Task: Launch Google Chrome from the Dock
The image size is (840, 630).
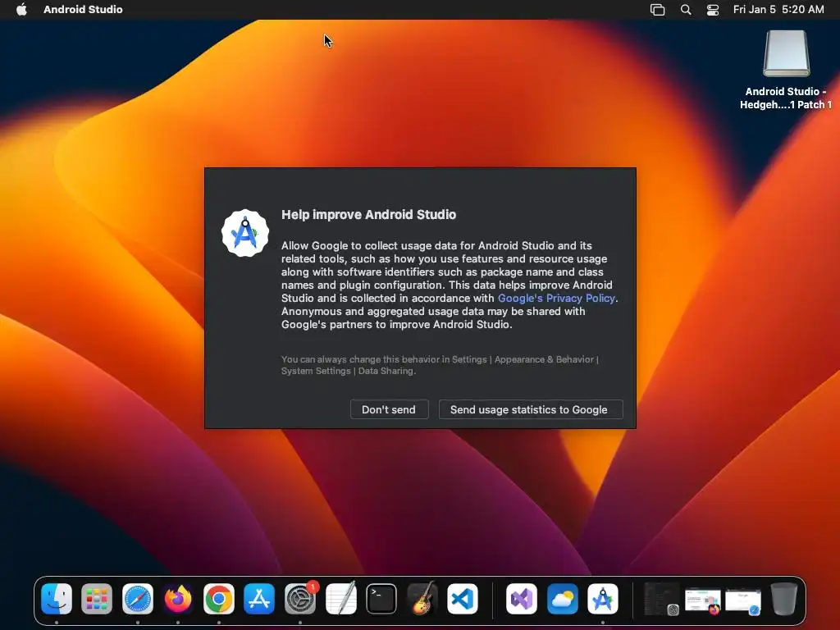Action: [x=218, y=598]
